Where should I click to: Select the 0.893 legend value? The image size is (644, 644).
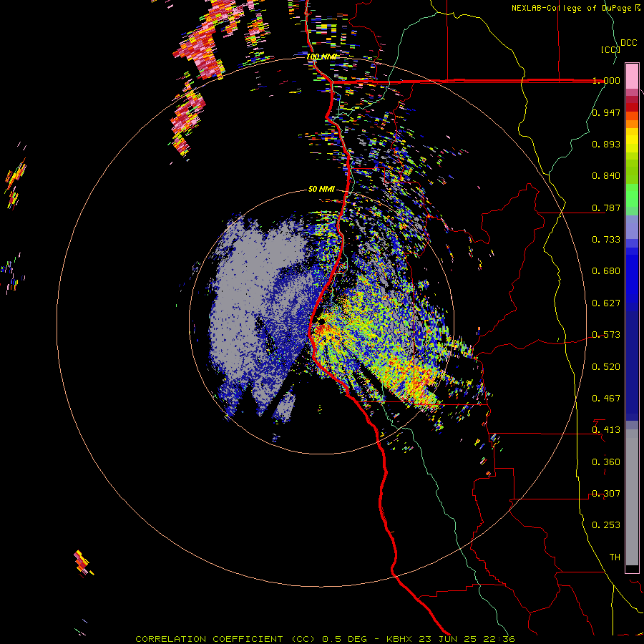(x=606, y=144)
